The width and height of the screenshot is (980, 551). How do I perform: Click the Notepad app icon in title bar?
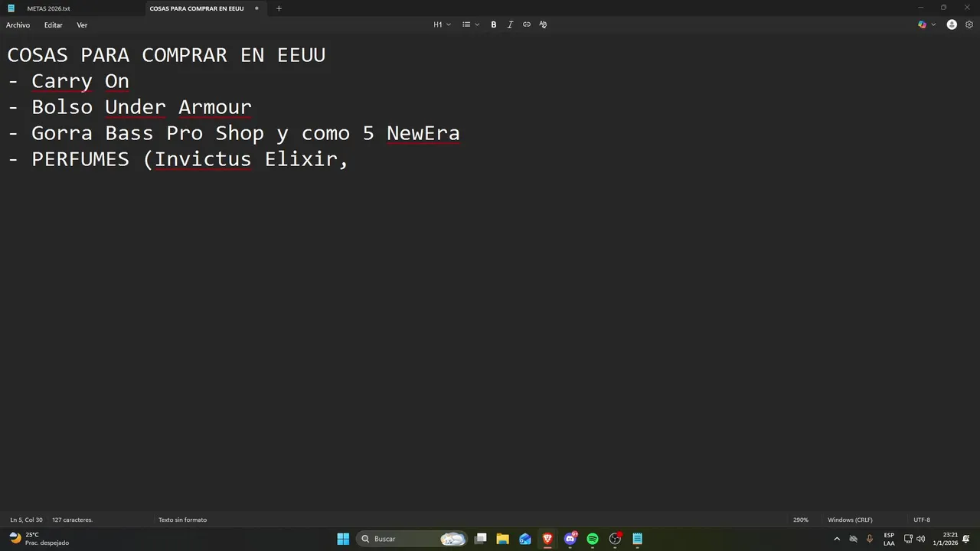pyautogui.click(x=11, y=8)
